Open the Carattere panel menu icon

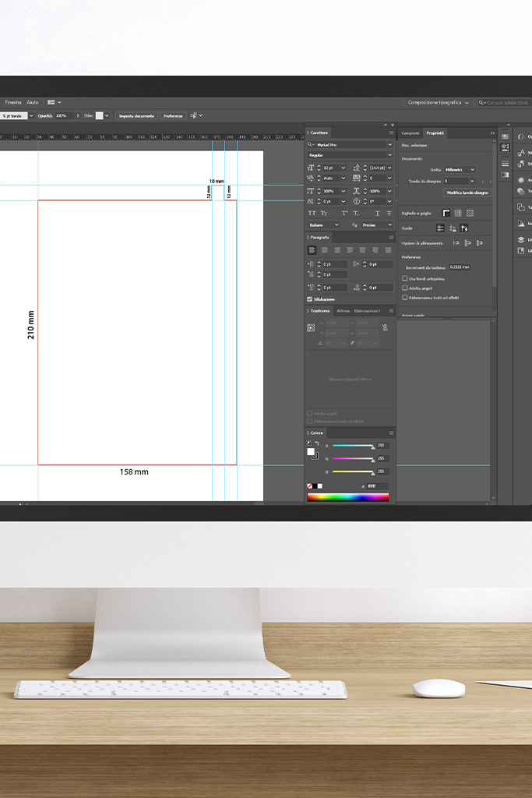tap(391, 132)
